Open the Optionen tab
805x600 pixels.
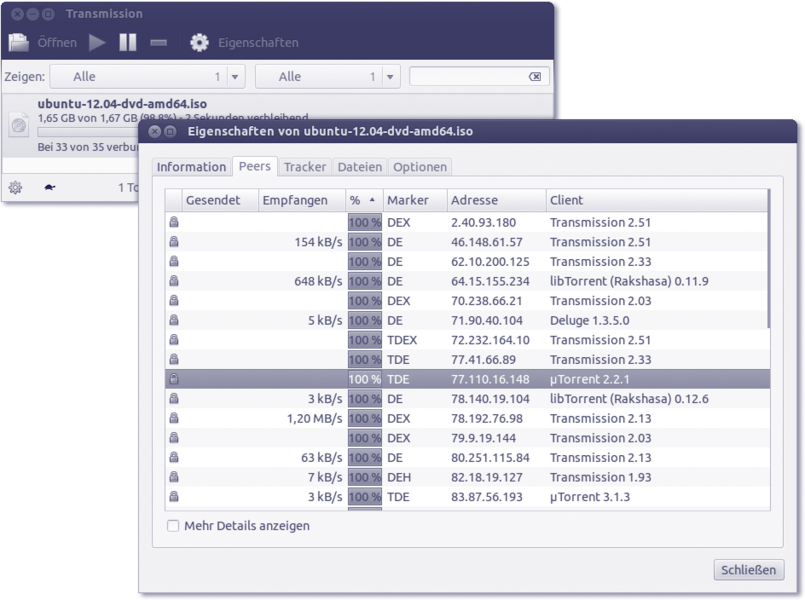point(419,167)
